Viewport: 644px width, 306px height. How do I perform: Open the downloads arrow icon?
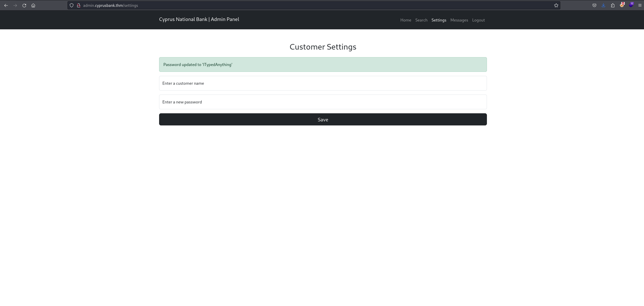point(604,5)
